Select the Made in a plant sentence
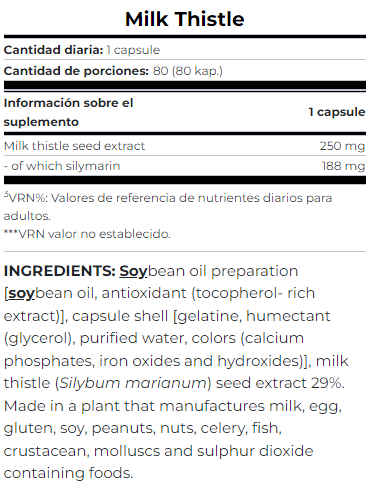This screenshot has height=487, width=367. tap(173, 439)
